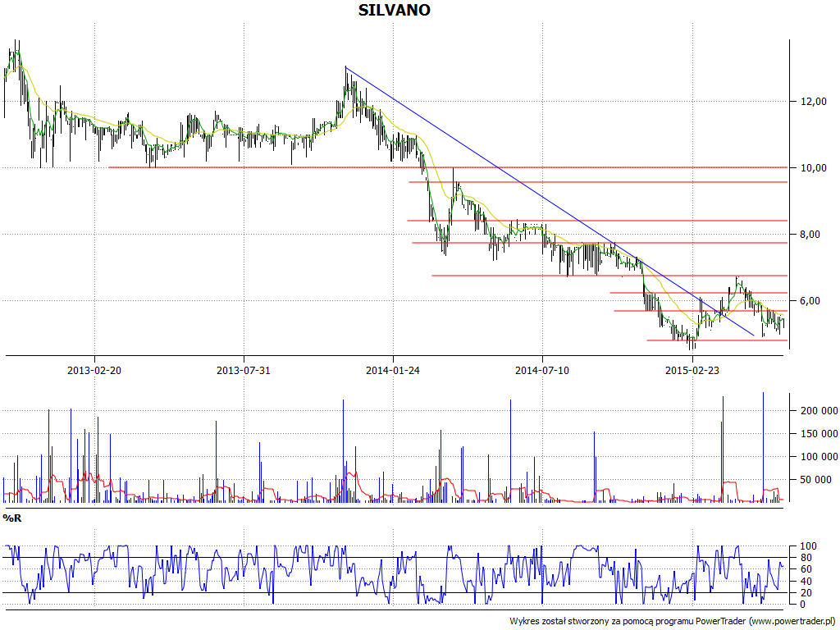Click the 100 value on %R axis
The width and height of the screenshot is (840, 630).
pos(807,546)
